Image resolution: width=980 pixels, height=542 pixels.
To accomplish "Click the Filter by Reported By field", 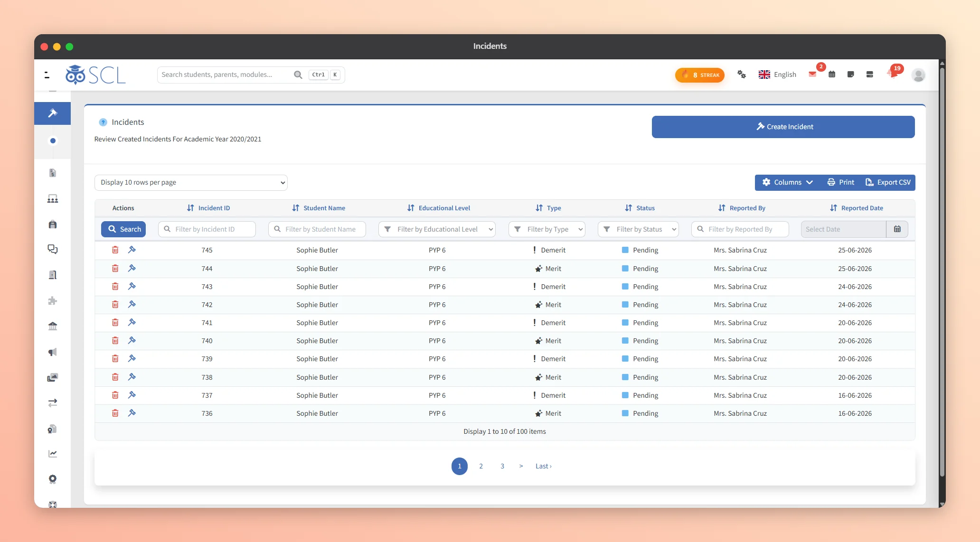I will tap(740, 229).
